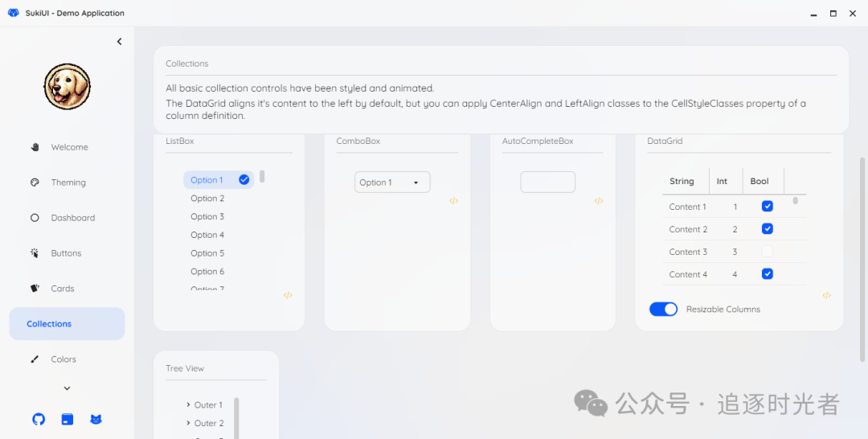Toggle the Resizable Columns switch
The image size is (868, 439).
663,310
